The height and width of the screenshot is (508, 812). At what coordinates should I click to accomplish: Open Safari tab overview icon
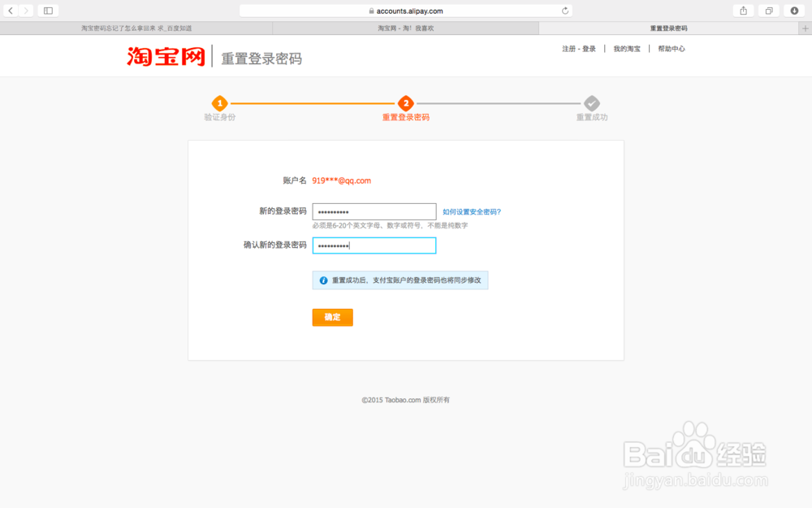pos(768,10)
